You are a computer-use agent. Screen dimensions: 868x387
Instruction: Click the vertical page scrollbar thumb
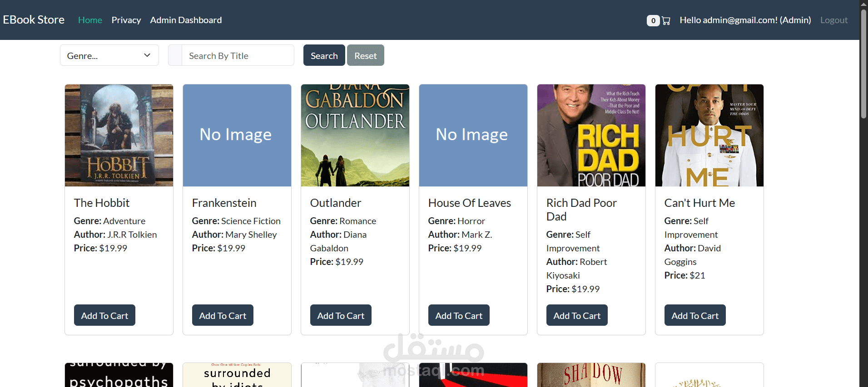(863, 64)
